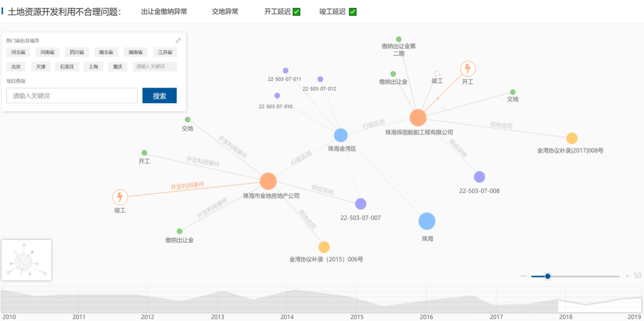Click the green 缴纳出让金 node near 珠海保丽船舶工程有限公司
The height and width of the screenshot is (321, 644).
[393, 74]
